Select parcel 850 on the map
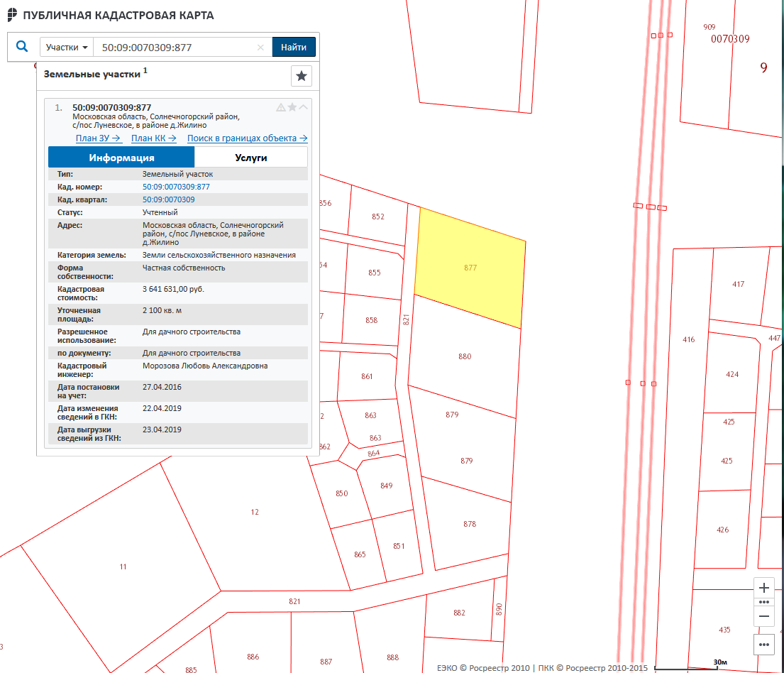The width and height of the screenshot is (784, 673). [341, 493]
